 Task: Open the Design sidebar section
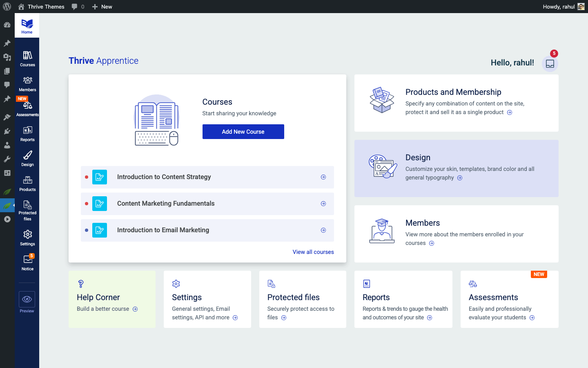[x=27, y=159]
